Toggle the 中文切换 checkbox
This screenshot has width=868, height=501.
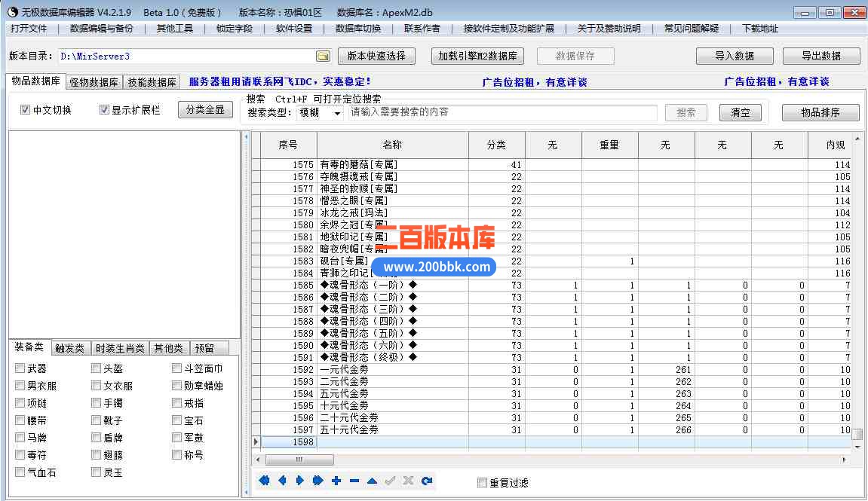point(25,109)
